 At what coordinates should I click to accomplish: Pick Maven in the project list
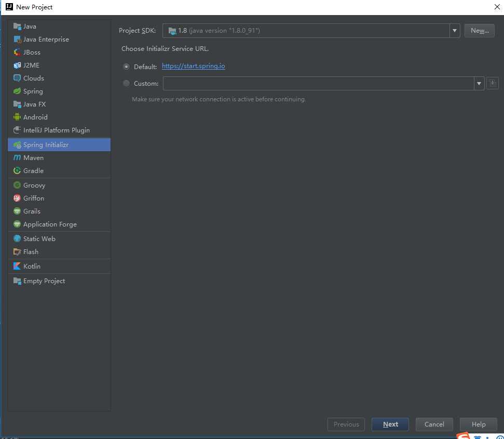(59, 157)
